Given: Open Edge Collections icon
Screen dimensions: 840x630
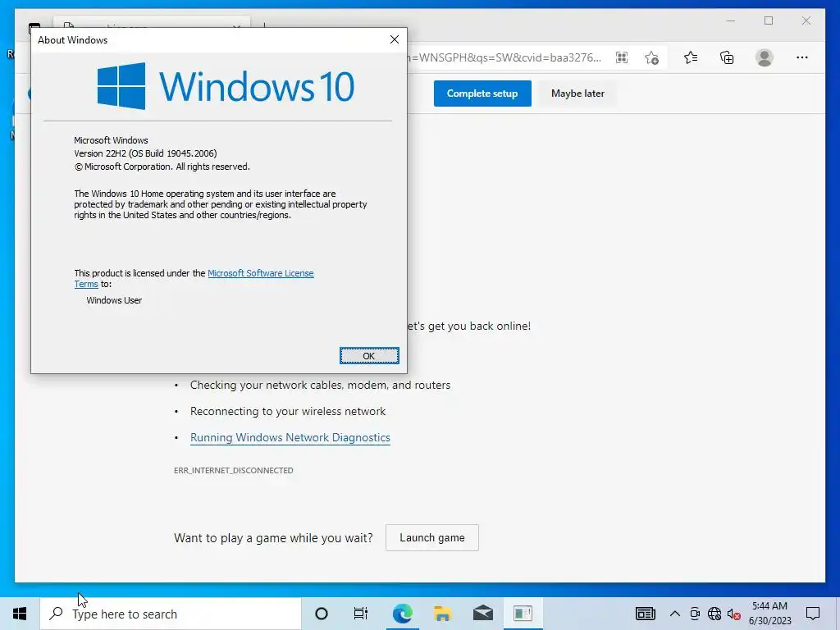Looking at the screenshot, I should tap(727, 57).
